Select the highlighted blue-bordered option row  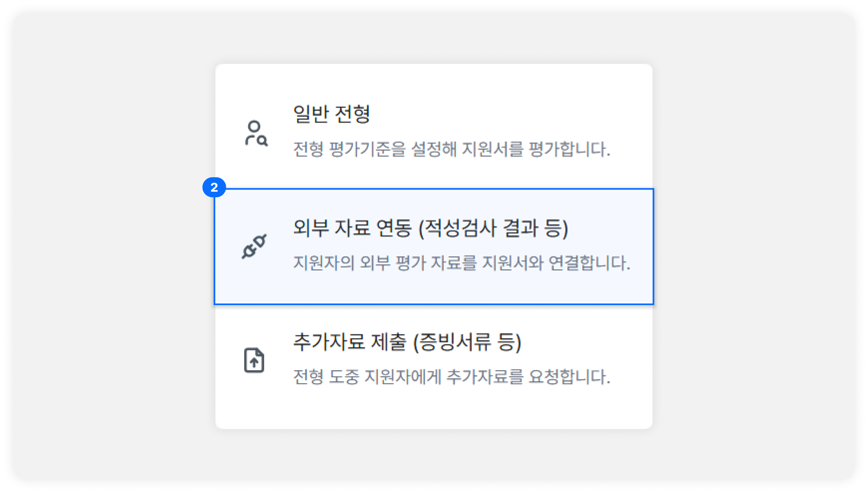tap(434, 246)
